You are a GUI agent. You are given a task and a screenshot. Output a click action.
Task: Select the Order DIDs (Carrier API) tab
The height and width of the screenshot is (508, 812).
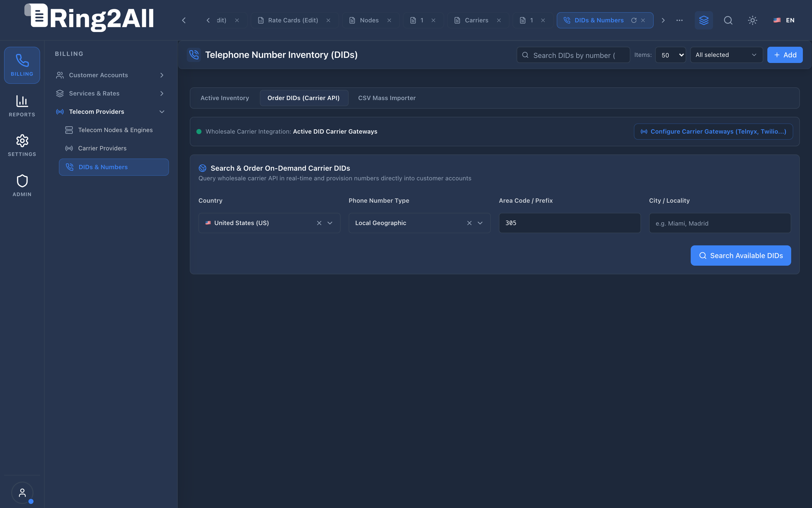(x=304, y=98)
